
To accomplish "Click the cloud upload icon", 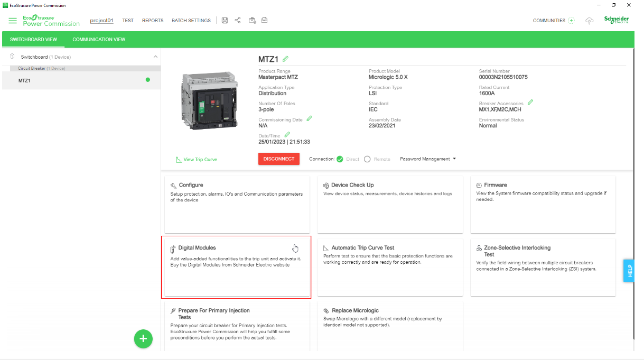I will point(590,21).
